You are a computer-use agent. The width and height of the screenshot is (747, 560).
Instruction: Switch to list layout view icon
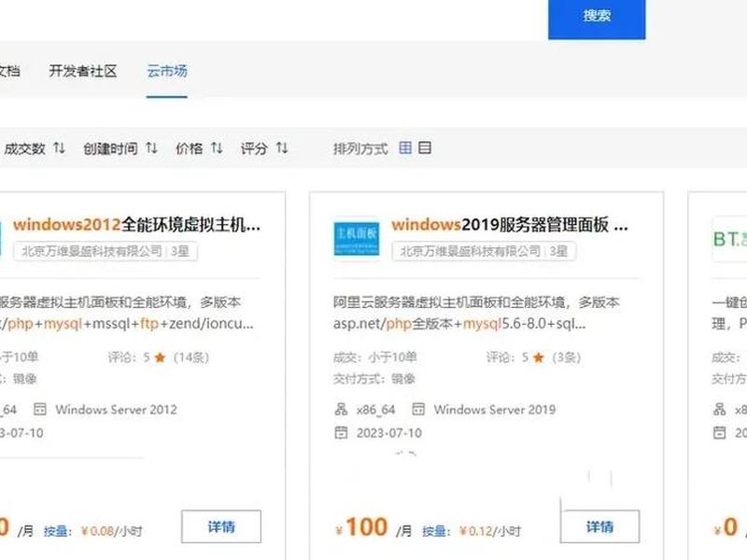pos(425,148)
